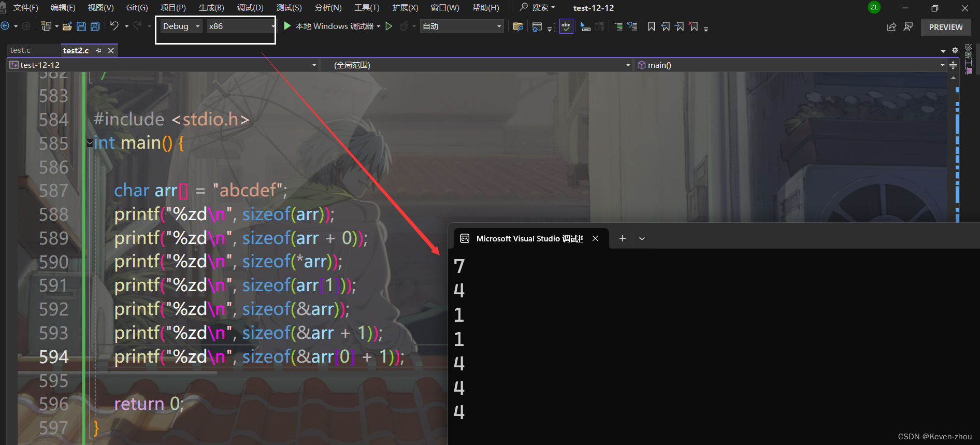Open the Debug configuration dropdown

[181, 26]
